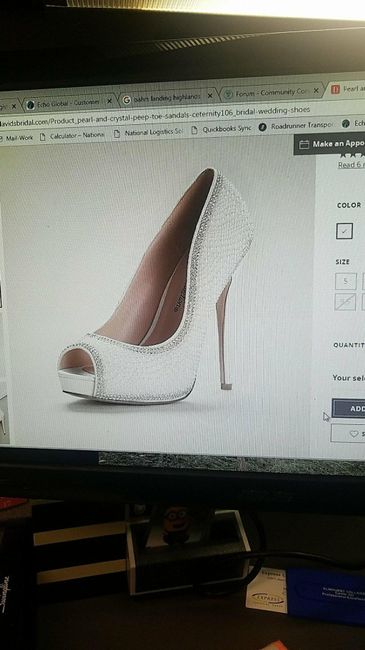Click the Calculator bookmark page icon

pos(43,136)
